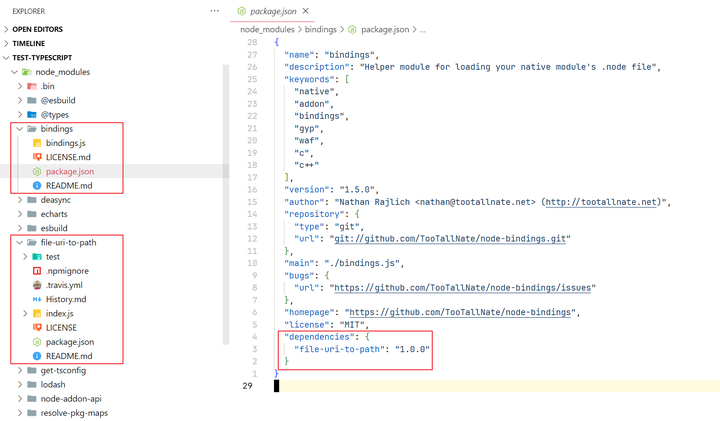Open bindings.js file in the tree
The width and height of the screenshot is (720, 421).
point(66,143)
